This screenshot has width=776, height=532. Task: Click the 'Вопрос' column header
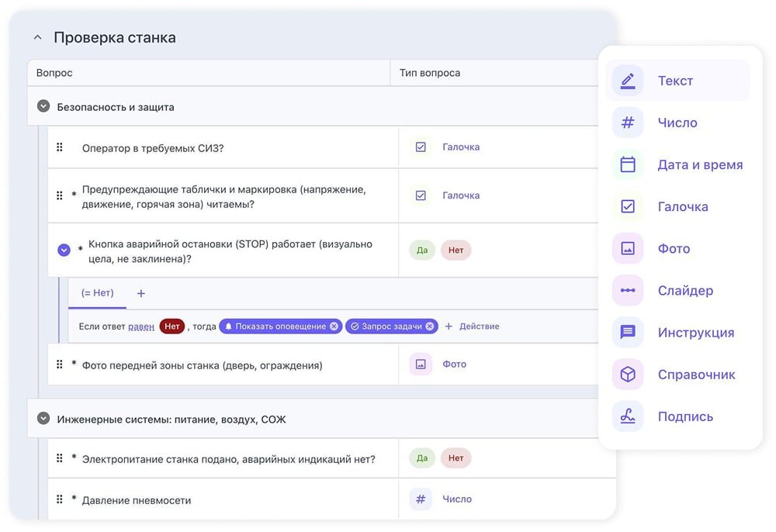coord(54,73)
